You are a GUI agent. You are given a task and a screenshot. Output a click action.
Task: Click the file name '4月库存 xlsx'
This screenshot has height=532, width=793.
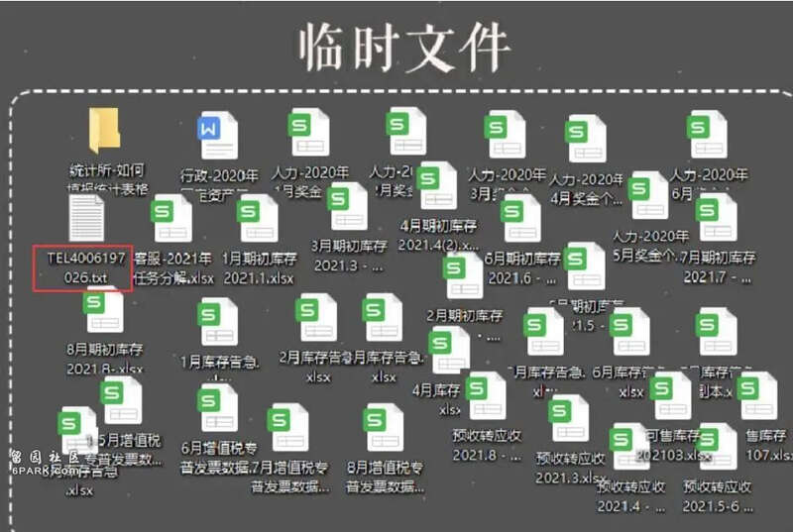click(x=436, y=399)
